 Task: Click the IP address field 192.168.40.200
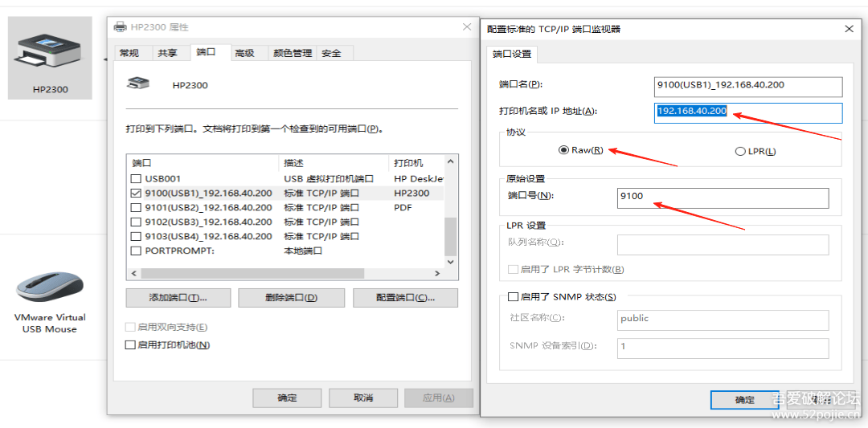click(747, 112)
